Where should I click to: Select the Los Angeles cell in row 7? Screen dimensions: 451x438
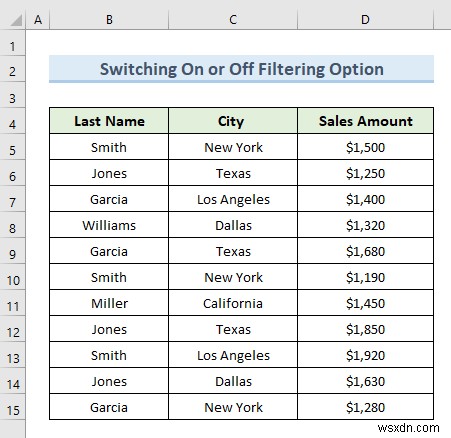point(233,199)
